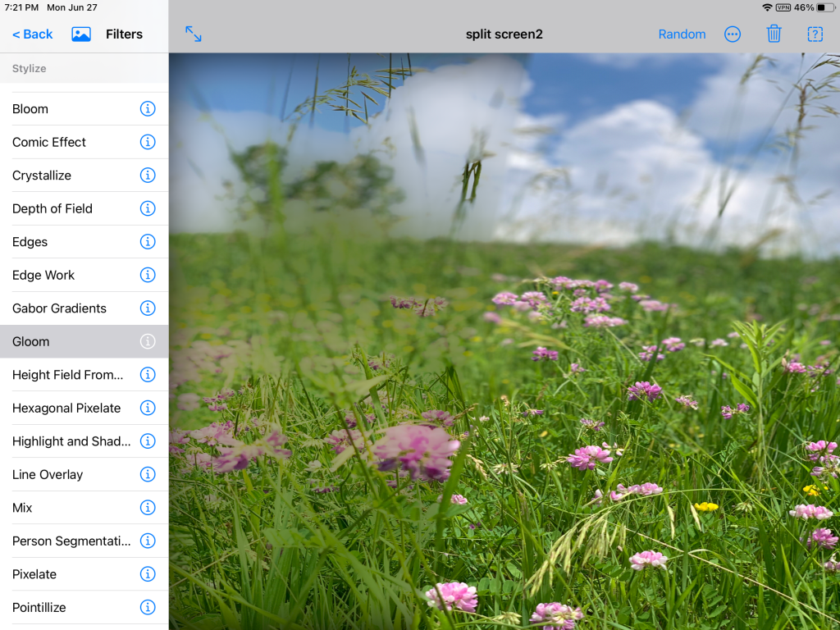840x630 pixels.
Task: Choose the Hexagonal Pixelate filter
Action: pos(66,408)
